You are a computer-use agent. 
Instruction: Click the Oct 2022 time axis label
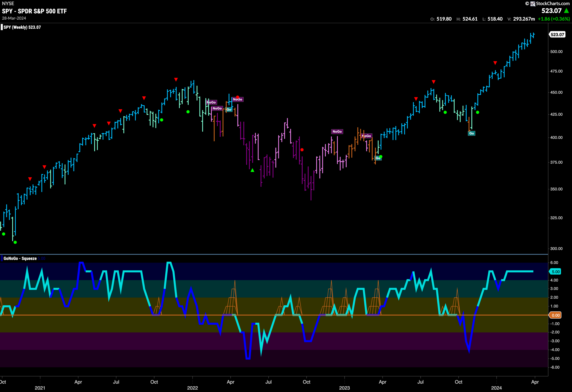(306, 382)
